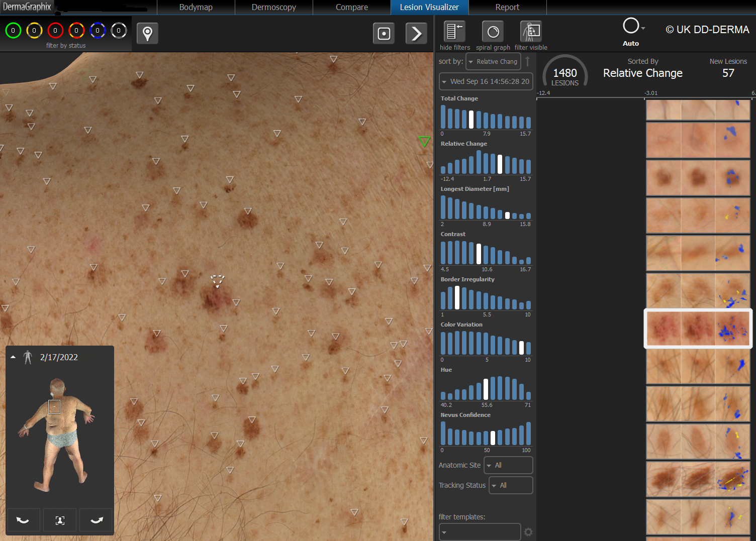756x541 pixels.
Task: Reset the 3D body model view
Action: 60,520
